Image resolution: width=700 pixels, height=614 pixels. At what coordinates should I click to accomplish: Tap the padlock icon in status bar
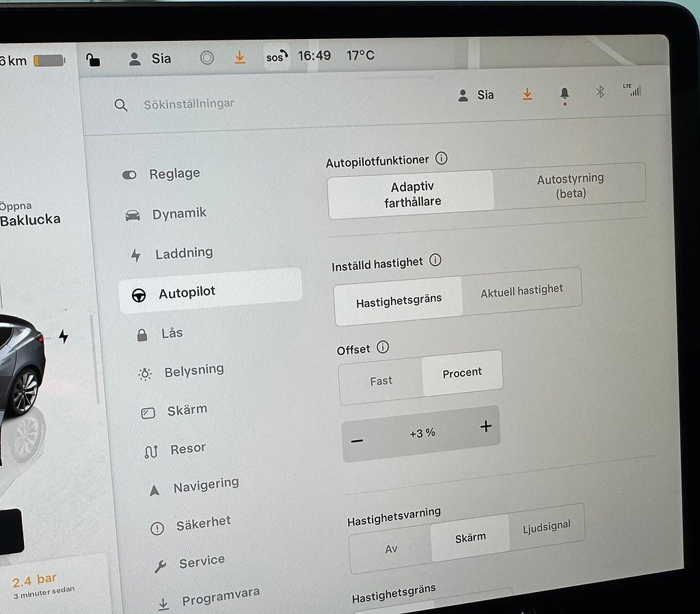coord(93,59)
